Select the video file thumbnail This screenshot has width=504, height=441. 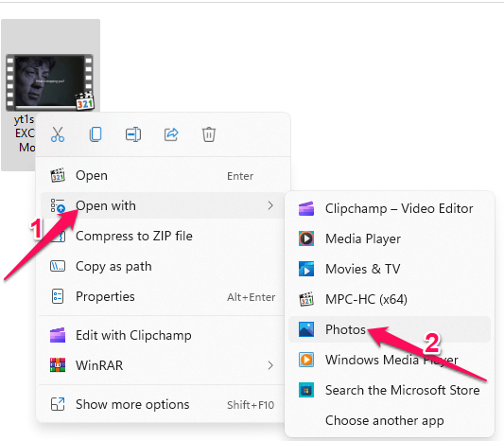50,82
